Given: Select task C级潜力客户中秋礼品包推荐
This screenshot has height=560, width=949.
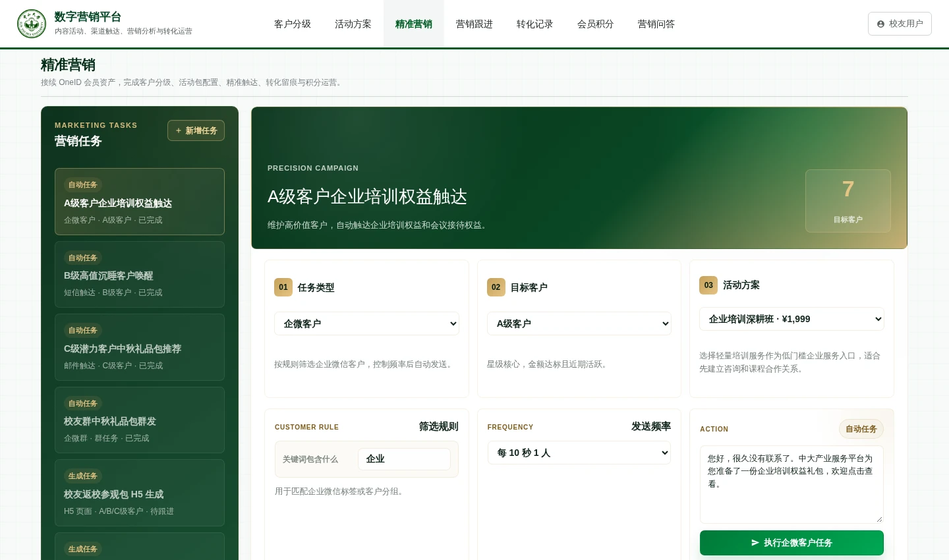Looking at the screenshot, I should [140, 347].
